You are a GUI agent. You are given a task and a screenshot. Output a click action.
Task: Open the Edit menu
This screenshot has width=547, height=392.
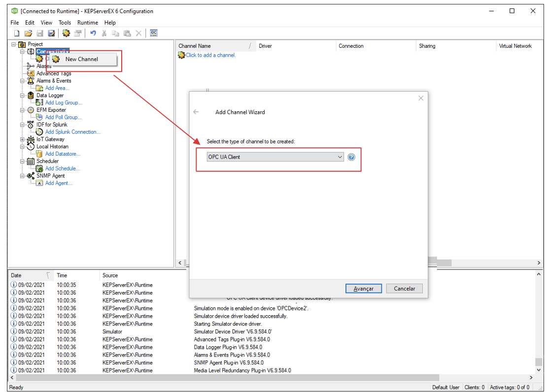pyautogui.click(x=30, y=23)
